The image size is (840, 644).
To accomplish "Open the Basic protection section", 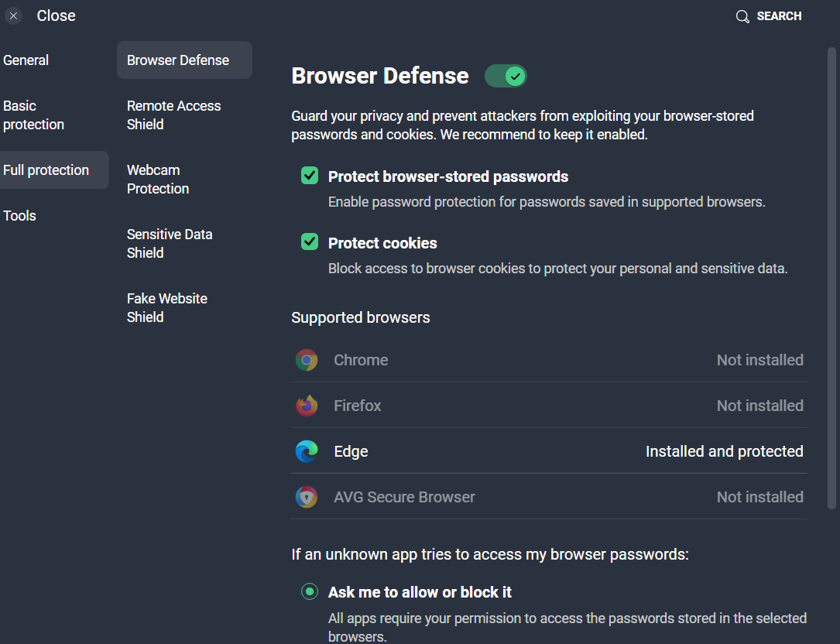I will (x=34, y=115).
